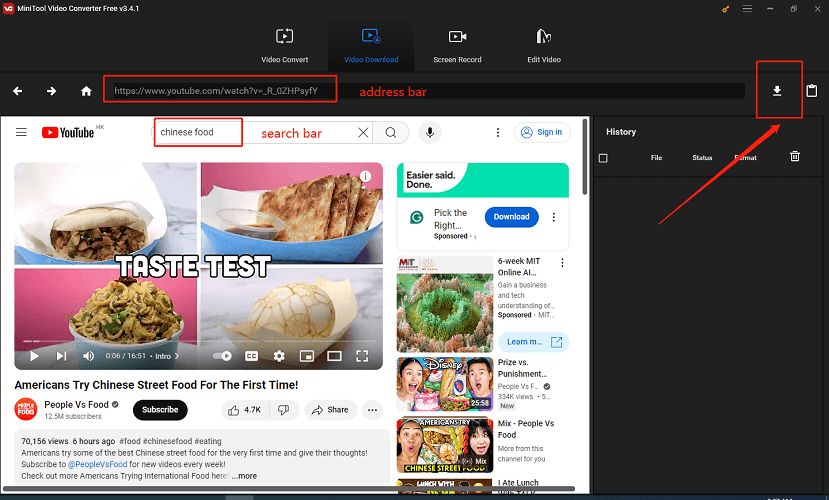Like the video with thumbs up
The image size is (829, 500).
(x=245, y=410)
